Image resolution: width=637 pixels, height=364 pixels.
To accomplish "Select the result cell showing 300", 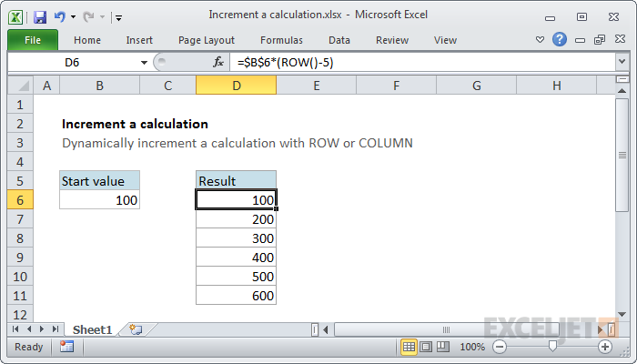I will [236, 238].
